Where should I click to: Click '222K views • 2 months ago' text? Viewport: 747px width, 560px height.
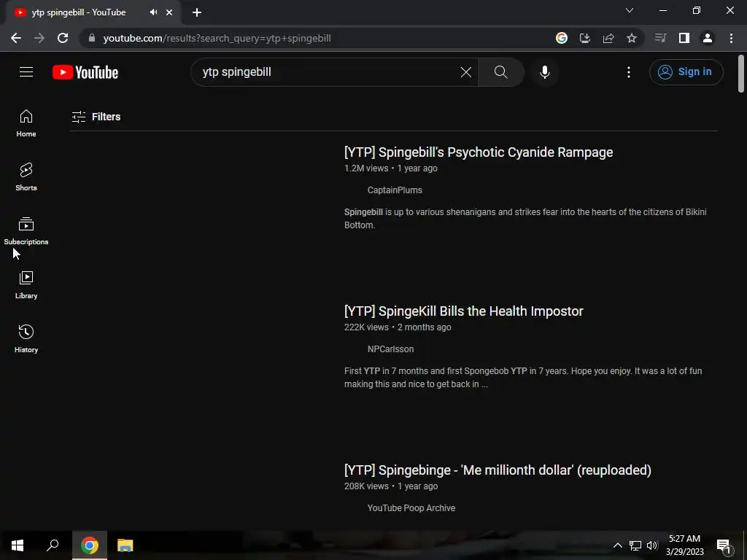pyautogui.click(x=398, y=327)
